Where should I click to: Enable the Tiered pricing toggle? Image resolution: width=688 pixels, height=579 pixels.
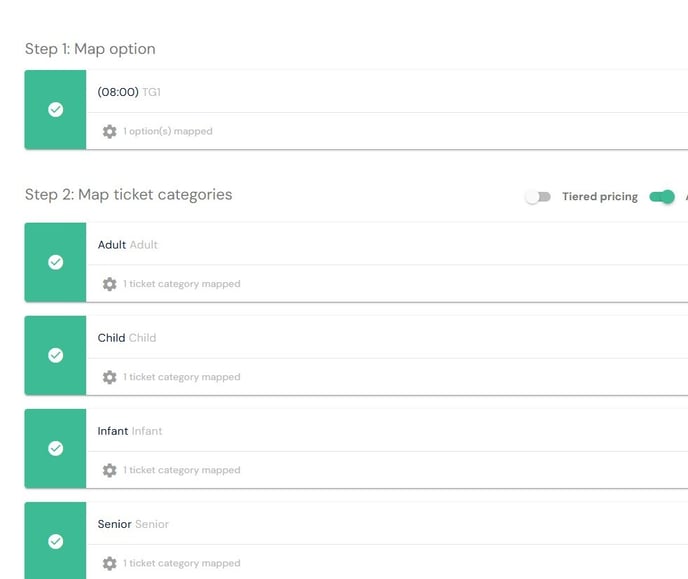(x=538, y=197)
